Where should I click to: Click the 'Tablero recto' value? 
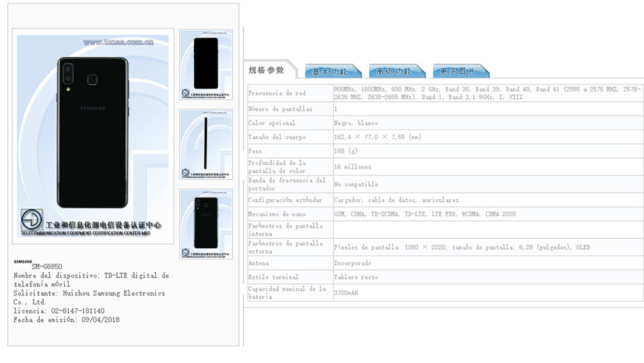[x=355, y=277]
